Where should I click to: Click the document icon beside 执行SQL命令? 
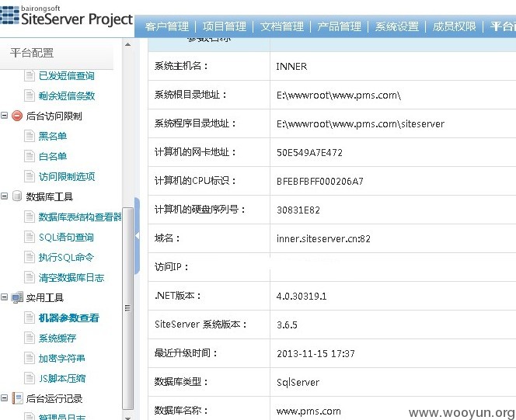[x=30, y=257]
